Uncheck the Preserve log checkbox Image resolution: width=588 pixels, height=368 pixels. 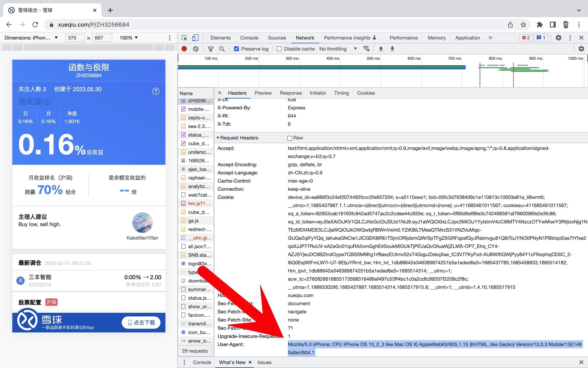pyautogui.click(x=237, y=49)
